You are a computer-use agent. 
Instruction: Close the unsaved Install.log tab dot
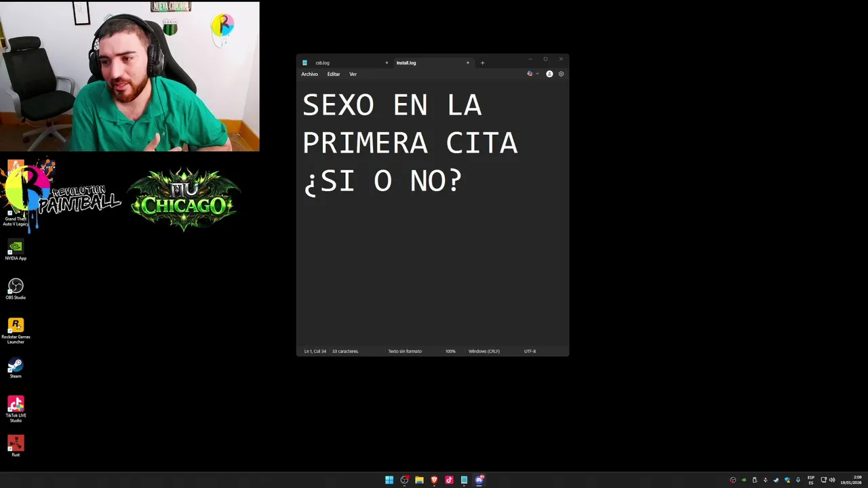pyautogui.click(x=467, y=63)
